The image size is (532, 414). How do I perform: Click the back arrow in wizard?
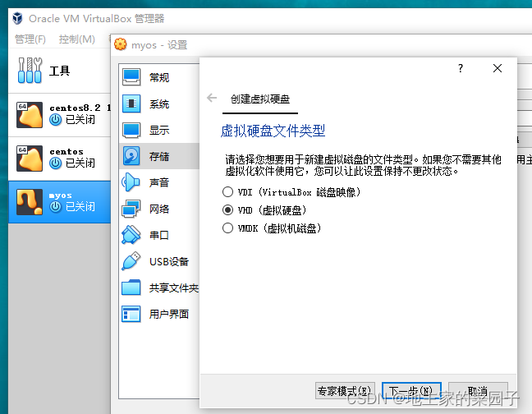pos(212,98)
